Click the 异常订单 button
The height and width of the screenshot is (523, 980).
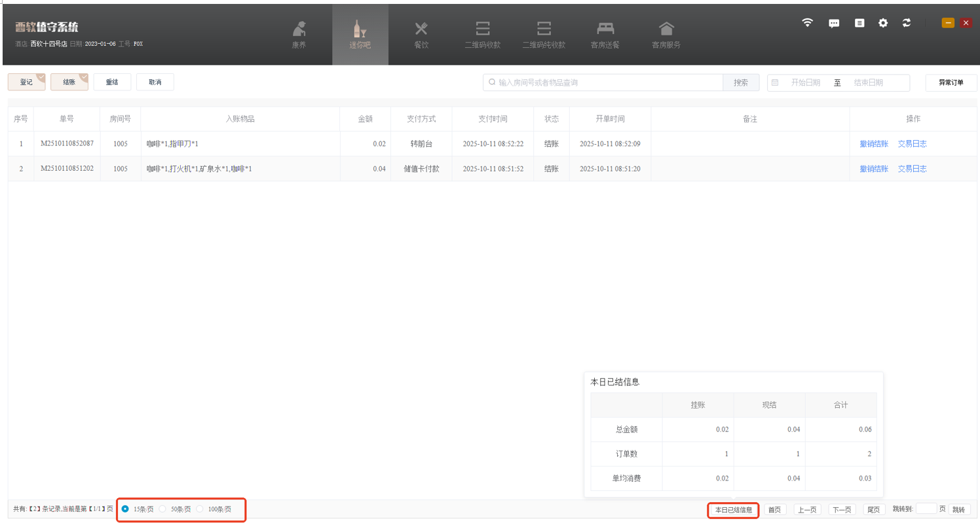951,82
